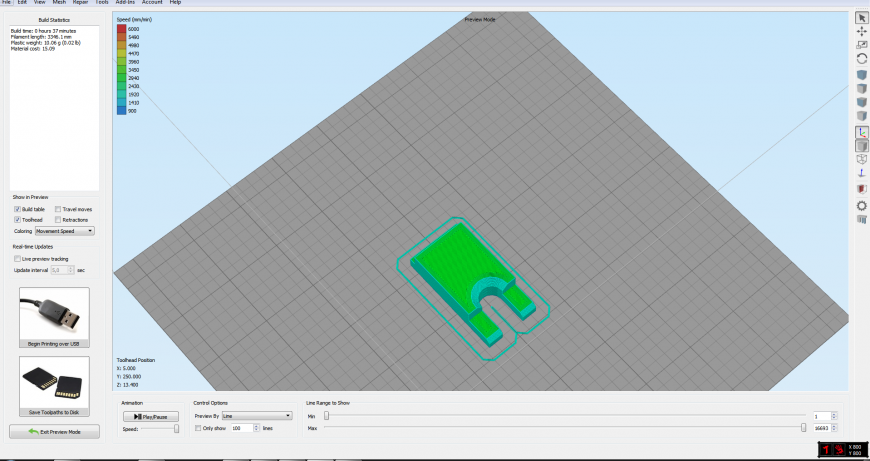Screen dimensions: 870x461
Task: Select the normal selection arrow tool
Action: 862,19
